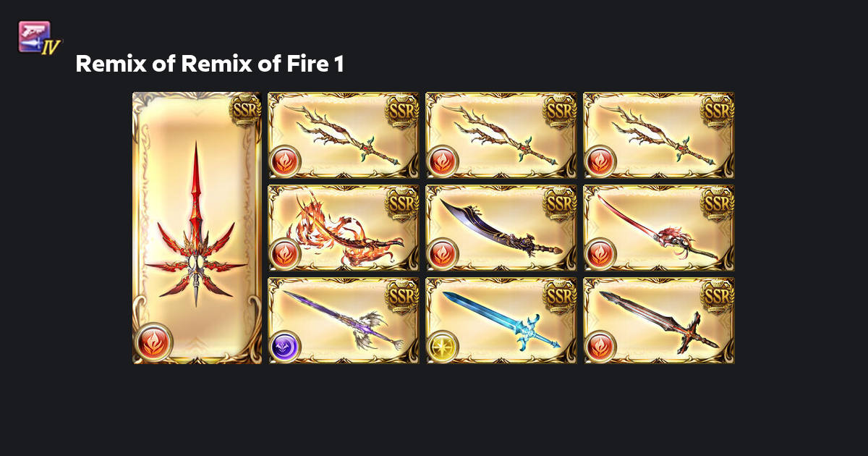Image resolution: width=868 pixels, height=456 pixels.
Task: Open the purple sword weapon card
Action: pos(344,321)
